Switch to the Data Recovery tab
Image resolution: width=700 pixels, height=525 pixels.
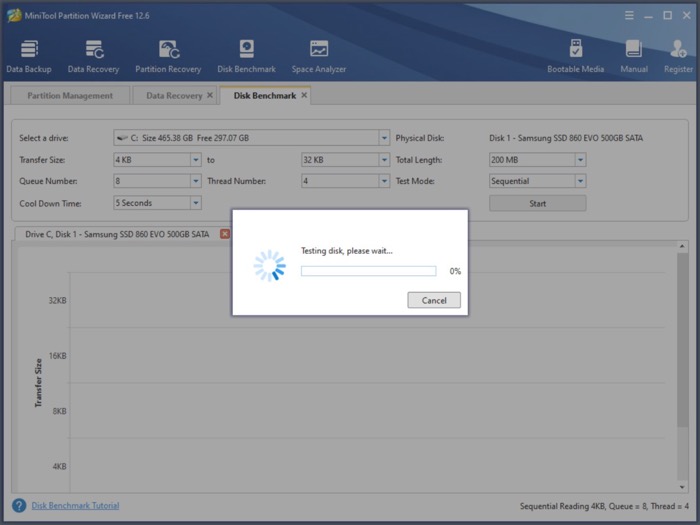(174, 96)
